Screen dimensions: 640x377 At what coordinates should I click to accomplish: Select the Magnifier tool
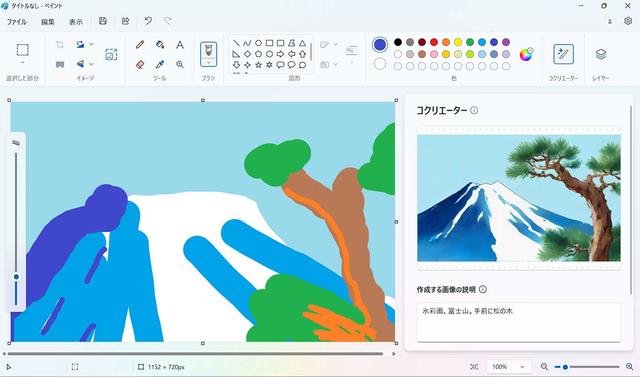click(x=180, y=64)
